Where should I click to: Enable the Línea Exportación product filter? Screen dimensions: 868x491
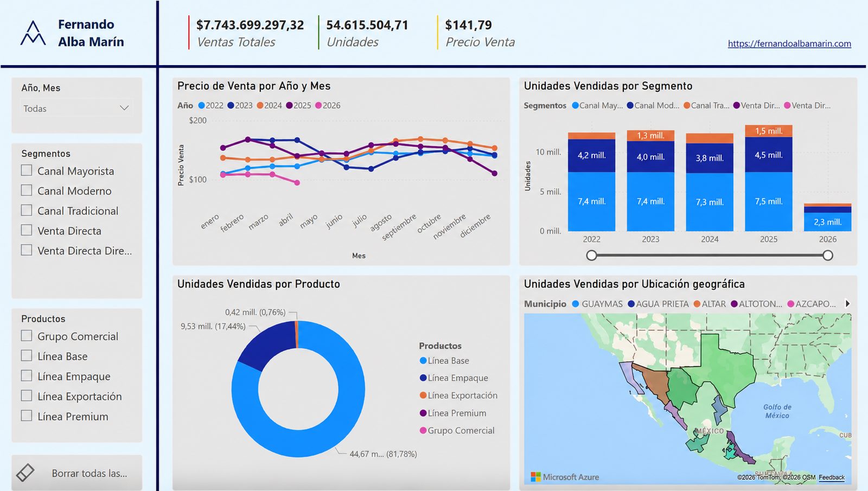point(27,396)
